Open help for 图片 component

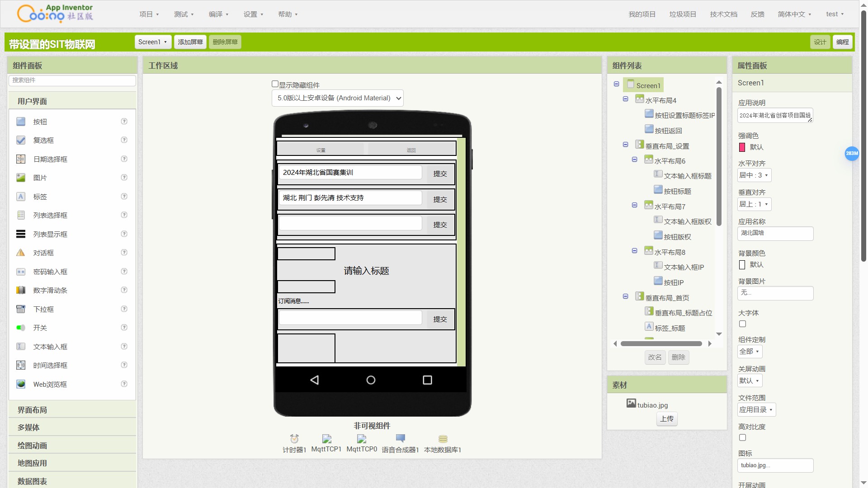[x=124, y=177]
